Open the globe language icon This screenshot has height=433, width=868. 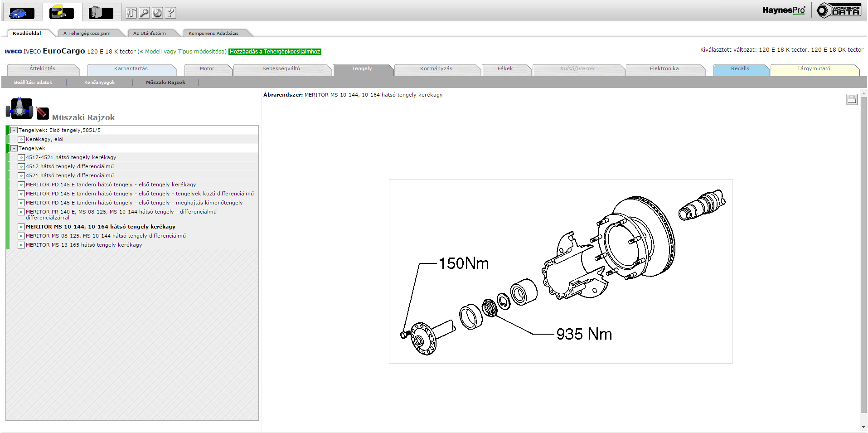pos(157,13)
